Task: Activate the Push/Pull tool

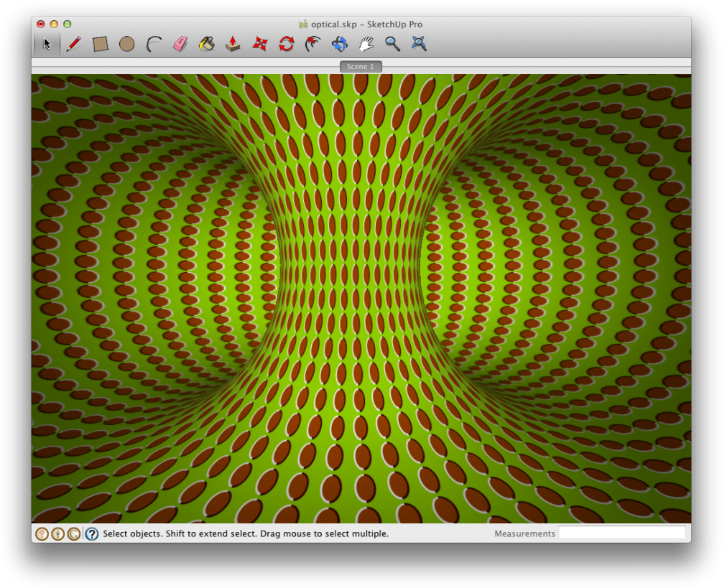Action: pos(233,43)
